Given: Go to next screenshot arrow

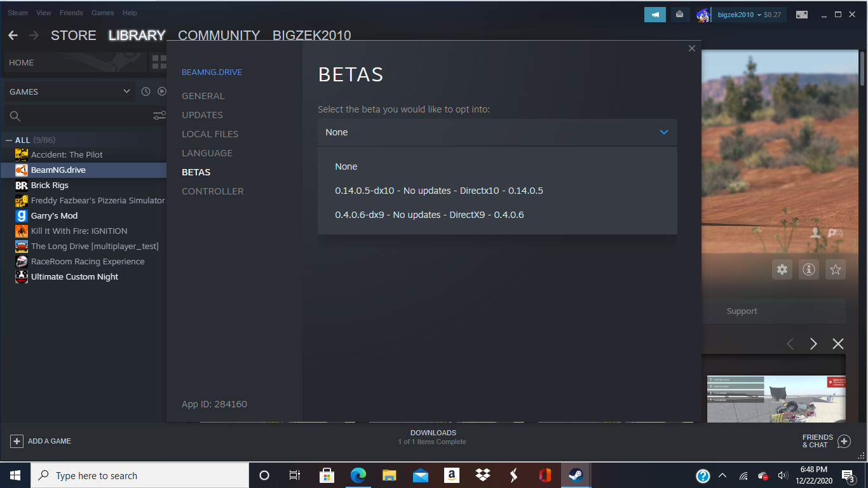Looking at the screenshot, I should point(813,344).
